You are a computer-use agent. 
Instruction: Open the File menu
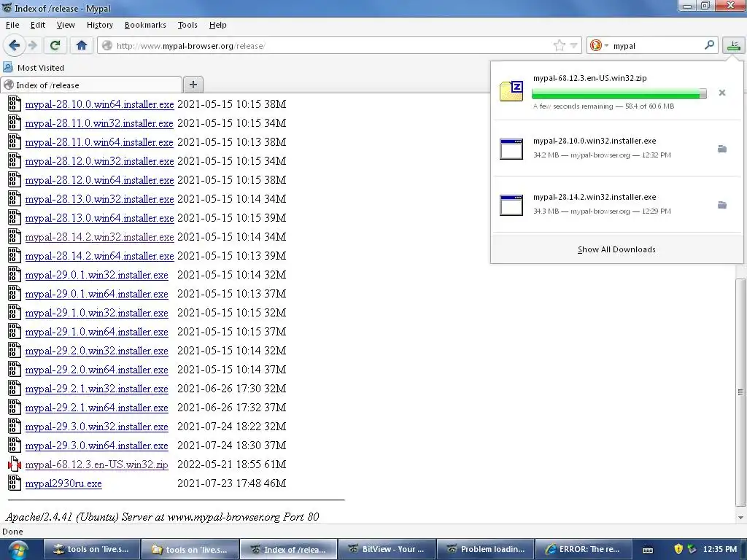(x=12, y=25)
